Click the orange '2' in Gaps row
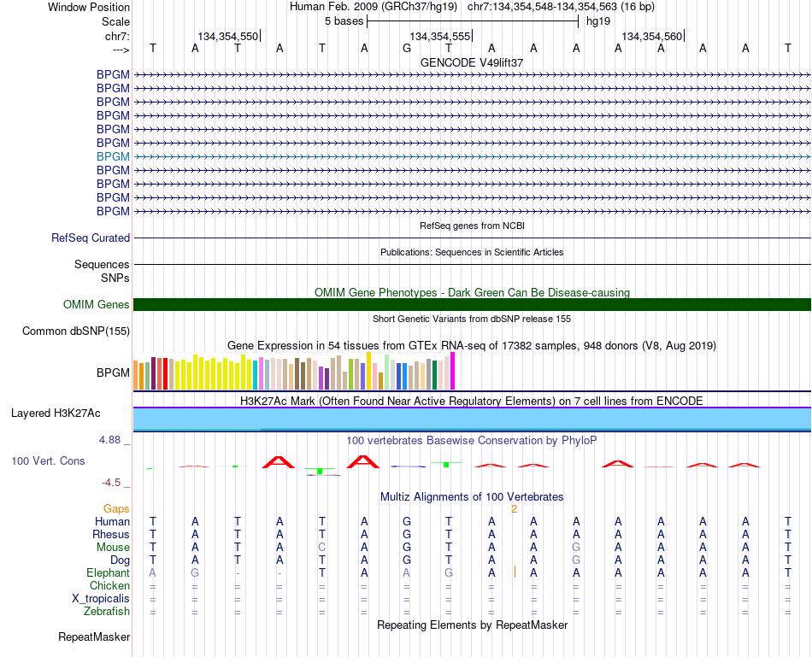 514,509
